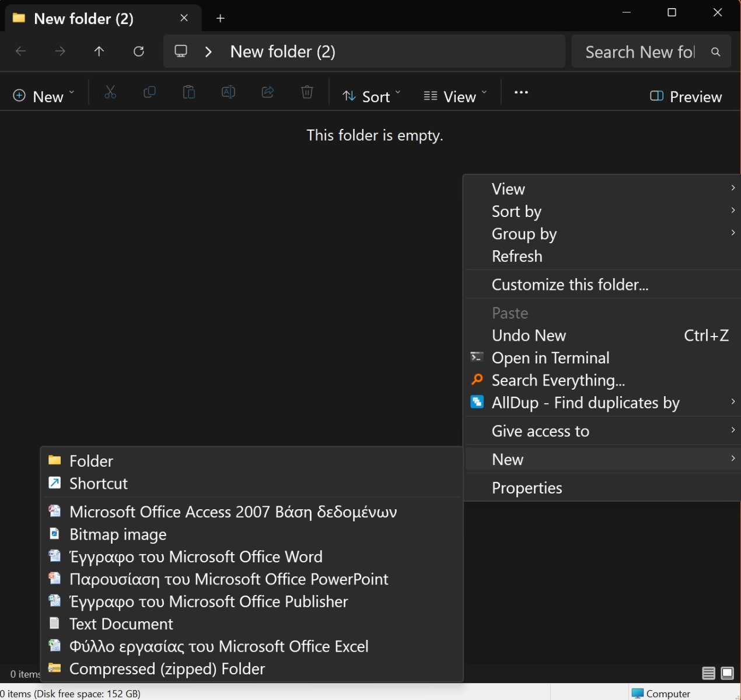This screenshot has width=741, height=700.
Task: Click the Search Everything orange magnifier icon
Action: pos(477,380)
